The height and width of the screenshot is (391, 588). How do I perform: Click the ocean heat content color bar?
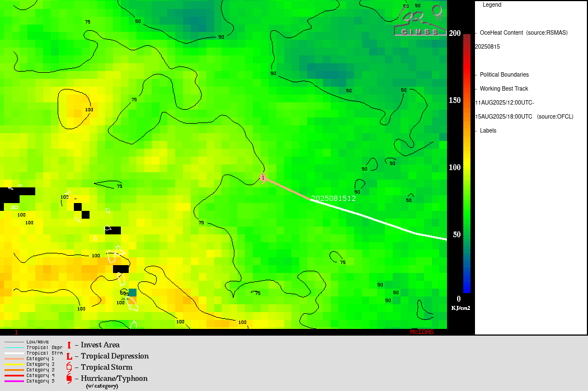click(x=467, y=162)
